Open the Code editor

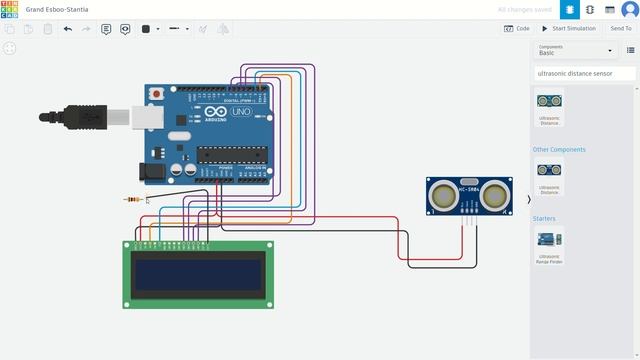coord(517,29)
